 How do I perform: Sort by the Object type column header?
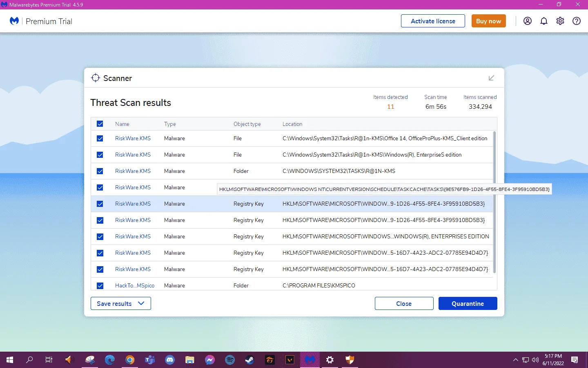coord(247,124)
